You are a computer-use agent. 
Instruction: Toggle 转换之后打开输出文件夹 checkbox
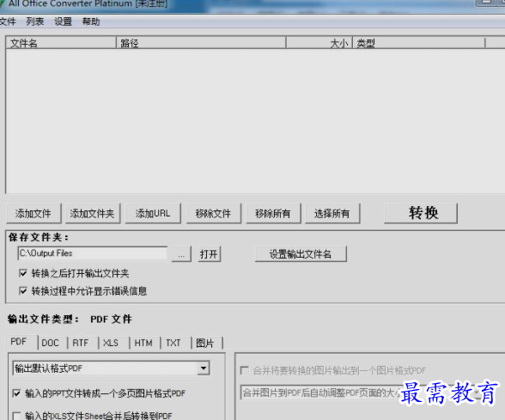23,273
